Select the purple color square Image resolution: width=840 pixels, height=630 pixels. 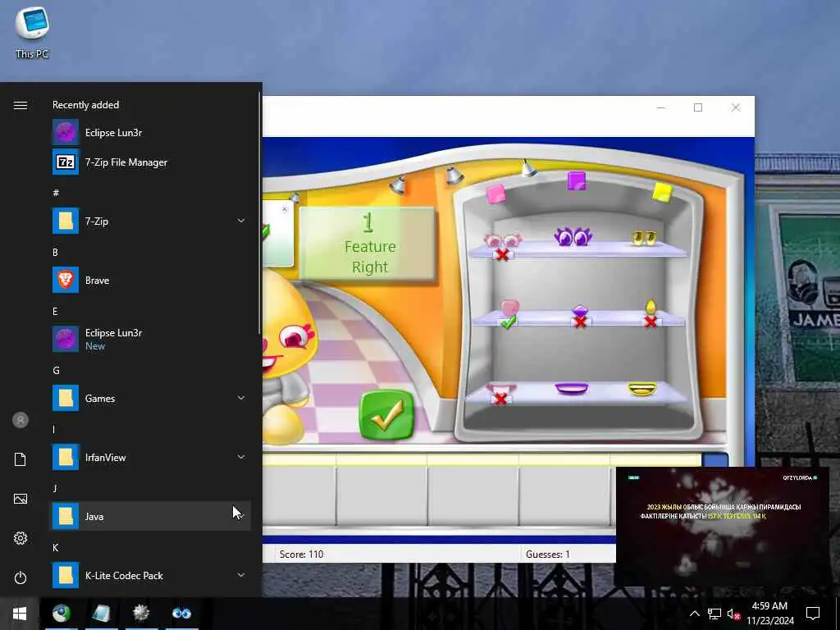pos(577,180)
